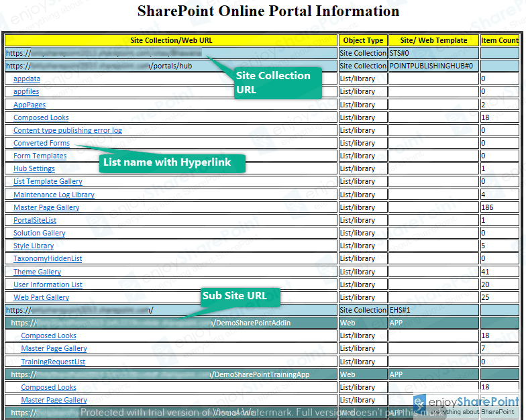This screenshot has width=526, height=420.
Task: Select the STS#0 template cell
Action: click(433, 53)
